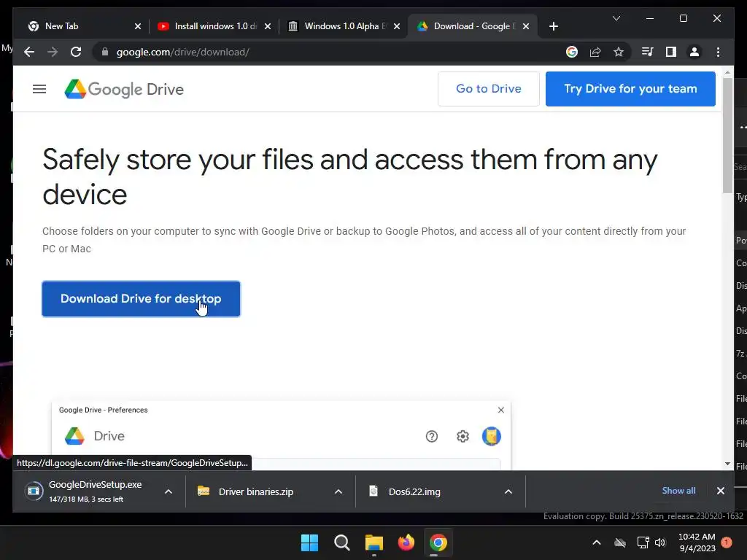Open the Chrome three-dot menu
The width and height of the screenshot is (747, 560).
click(718, 52)
